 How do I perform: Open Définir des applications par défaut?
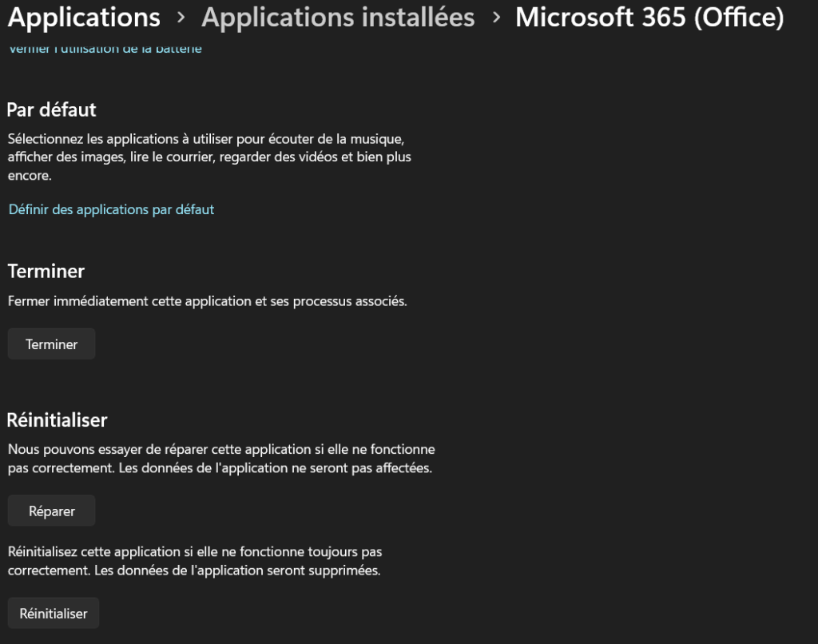tap(111, 209)
